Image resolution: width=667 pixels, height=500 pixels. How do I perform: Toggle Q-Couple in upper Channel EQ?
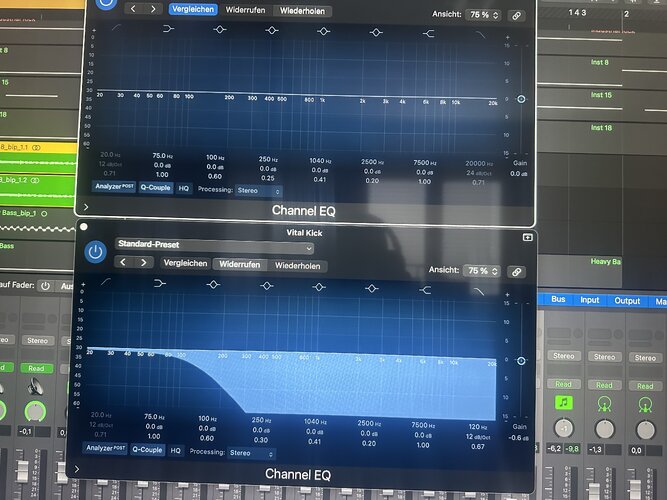(155, 187)
